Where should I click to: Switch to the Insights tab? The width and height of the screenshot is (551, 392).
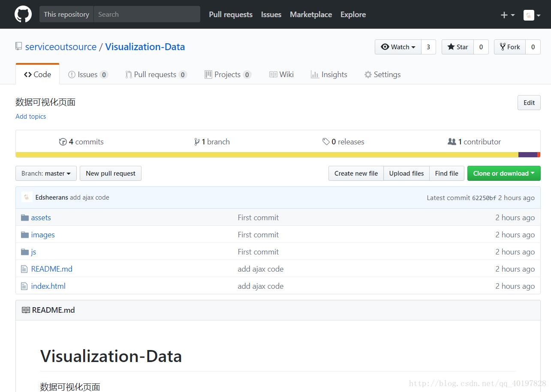(329, 75)
